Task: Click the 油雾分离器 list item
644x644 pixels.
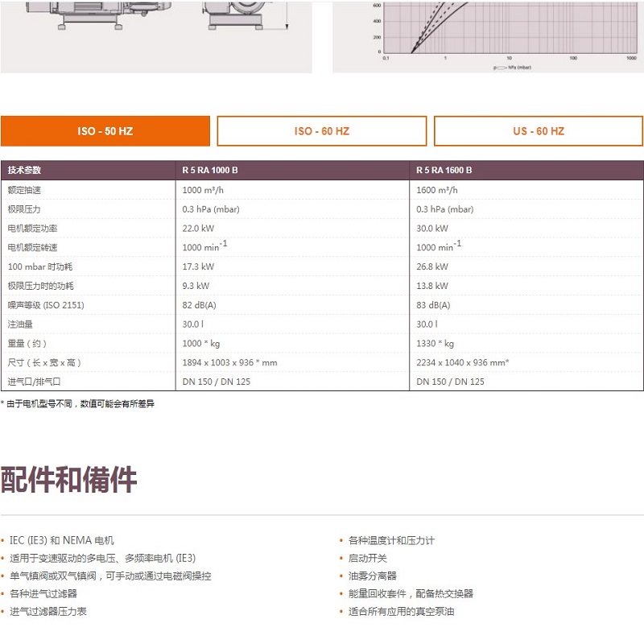Action: coord(373,576)
